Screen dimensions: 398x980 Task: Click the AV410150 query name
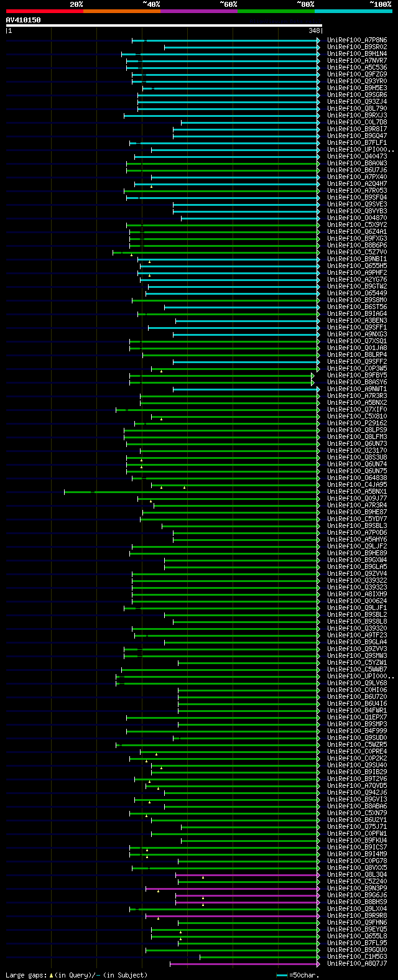tap(24, 20)
